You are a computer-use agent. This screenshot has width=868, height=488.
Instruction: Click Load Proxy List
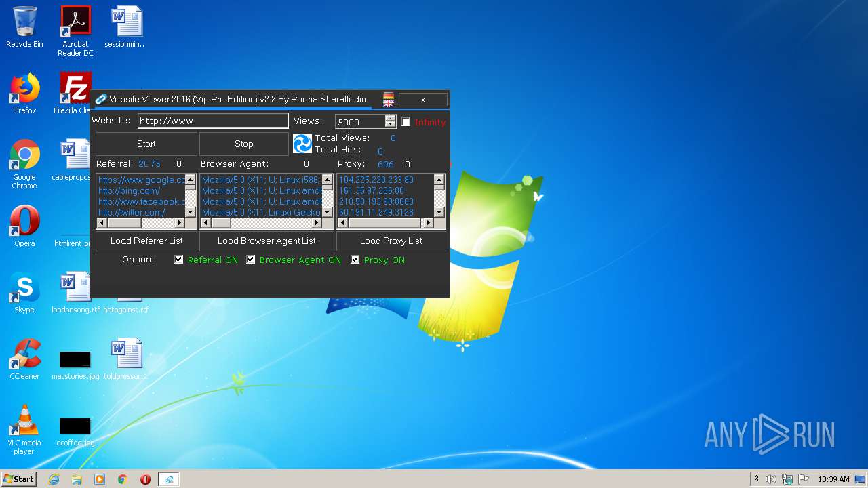pos(391,241)
